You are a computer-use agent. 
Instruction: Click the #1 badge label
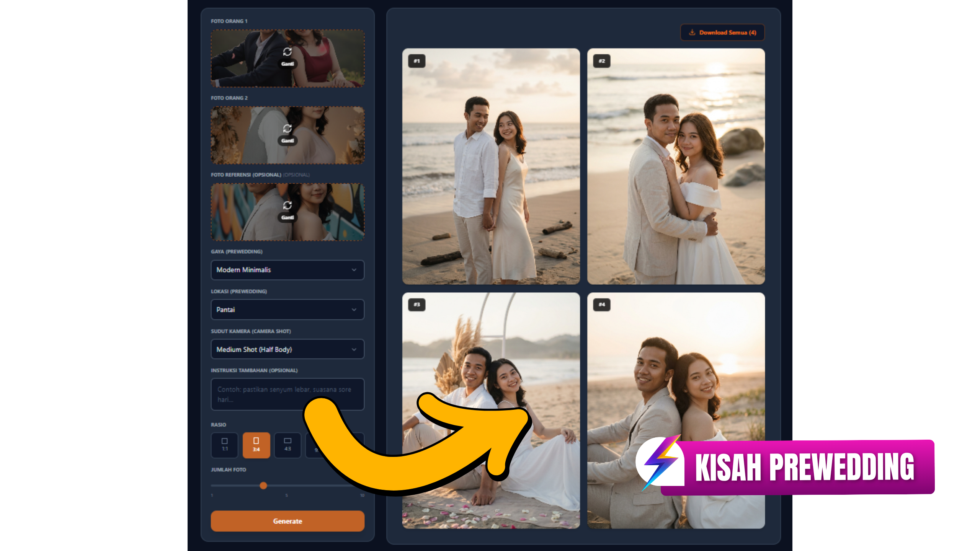pyautogui.click(x=417, y=61)
